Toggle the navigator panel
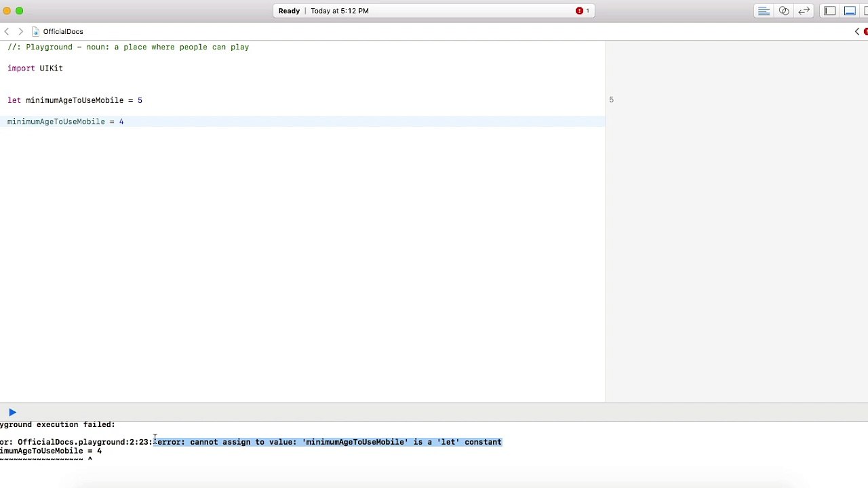 tap(830, 11)
